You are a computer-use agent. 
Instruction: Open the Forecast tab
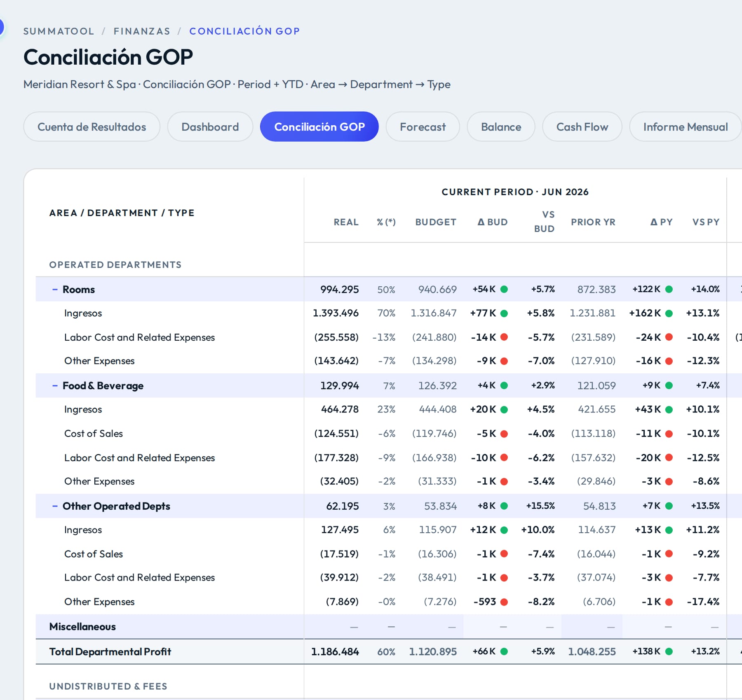(423, 127)
